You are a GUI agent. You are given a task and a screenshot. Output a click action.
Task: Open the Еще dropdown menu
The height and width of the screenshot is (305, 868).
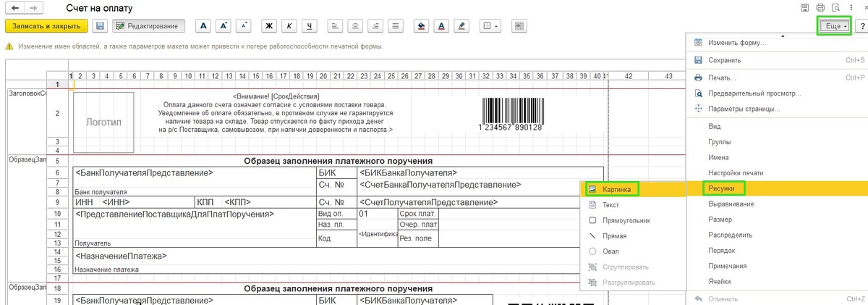(833, 26)
